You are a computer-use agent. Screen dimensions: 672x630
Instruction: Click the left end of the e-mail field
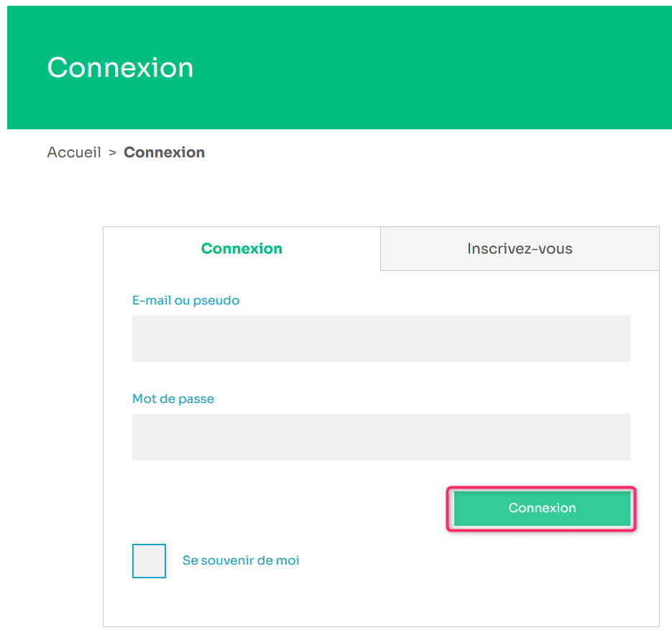144,338
